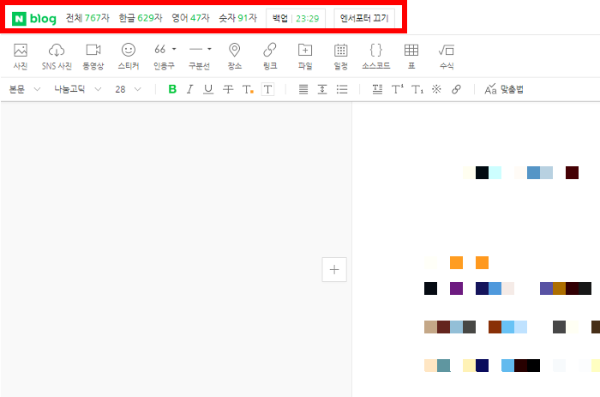
Task: Attach a file with 파일
Action: (305, 56)
